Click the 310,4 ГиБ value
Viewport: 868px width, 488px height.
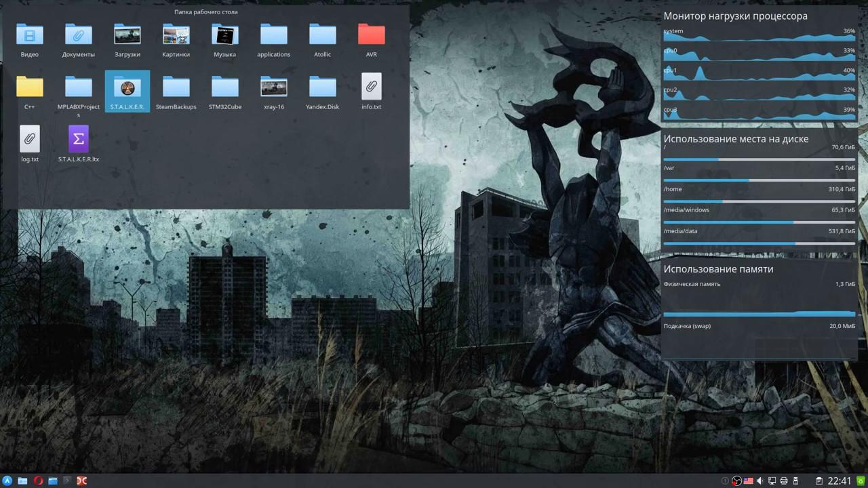(x=842, y=189)
